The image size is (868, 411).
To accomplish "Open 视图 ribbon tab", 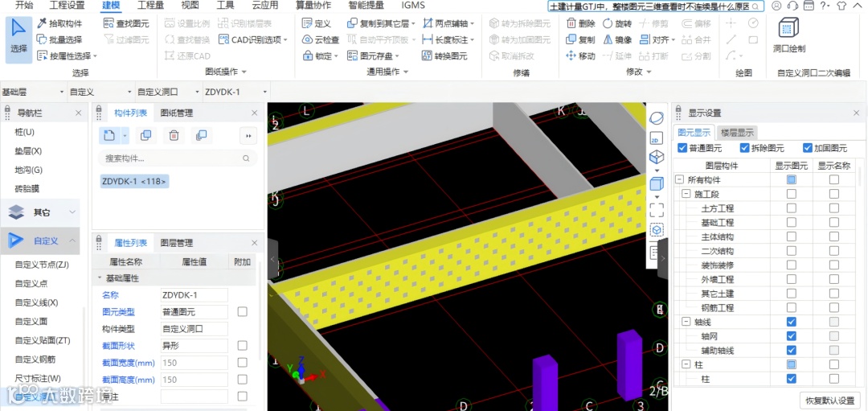I will [190, 6].
